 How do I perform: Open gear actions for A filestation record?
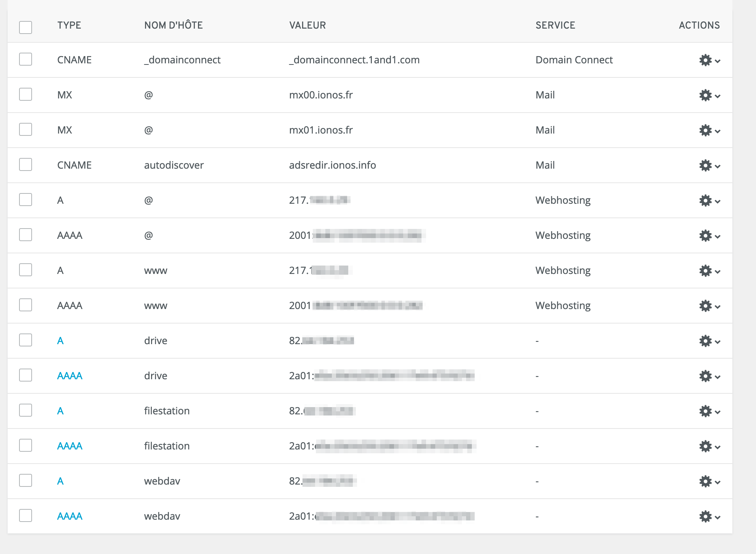706,411
